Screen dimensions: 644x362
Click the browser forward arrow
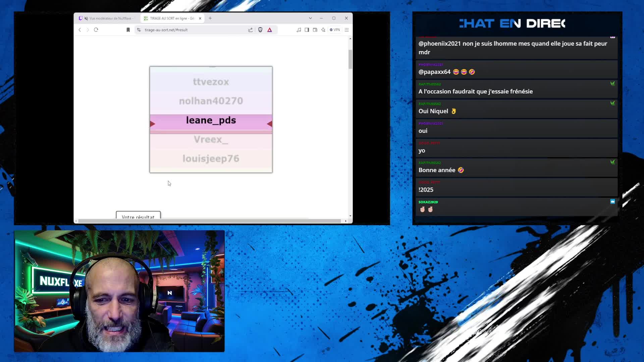coord(88,30)
